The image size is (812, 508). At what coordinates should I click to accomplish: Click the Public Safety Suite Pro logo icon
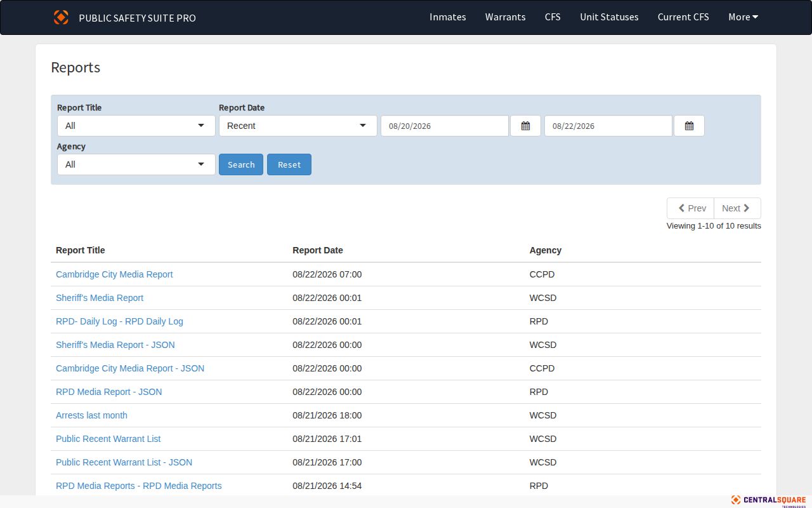tap(61, 17)
